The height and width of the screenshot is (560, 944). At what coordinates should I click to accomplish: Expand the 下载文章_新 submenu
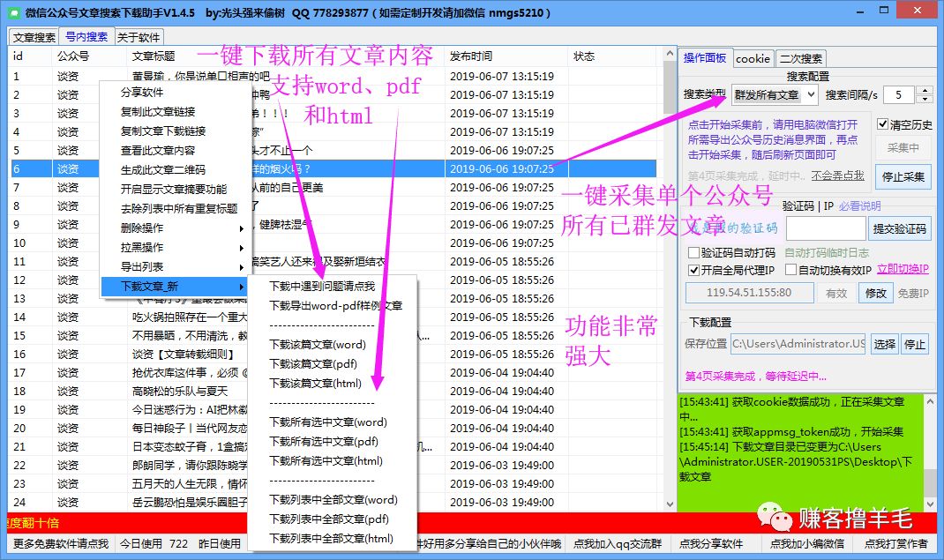click(176, 287)
